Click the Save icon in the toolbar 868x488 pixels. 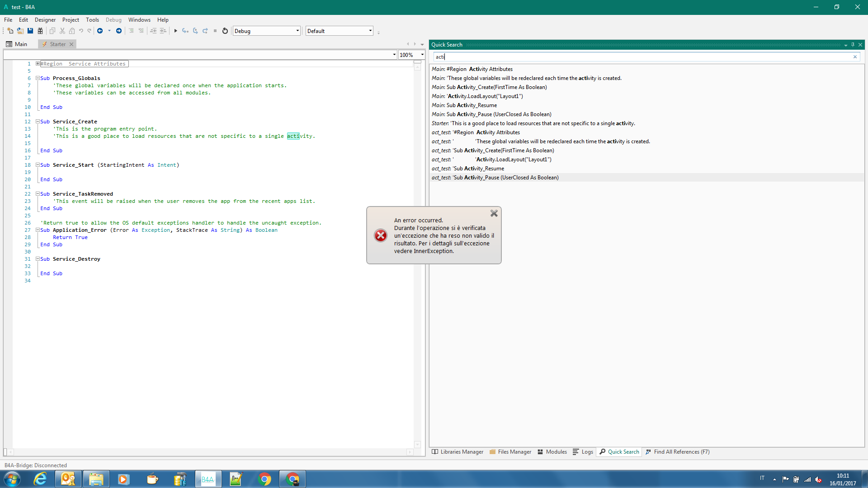tap(30, 31)
